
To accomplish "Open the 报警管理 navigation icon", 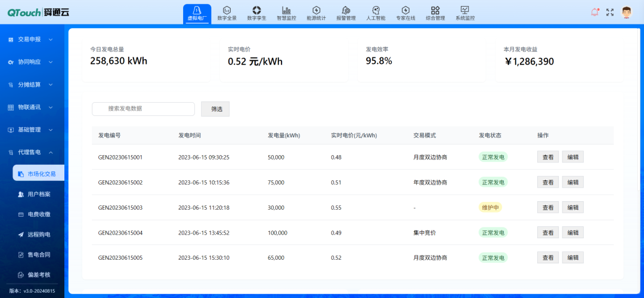I will pyautogui.click(x=346, y=10).
